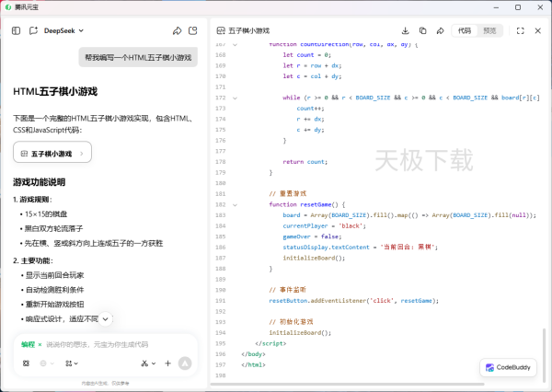This screenshot has height=392, width=552.
Task: Close the code preview panel
Action: pyautogui.click(x=537, y=30)
